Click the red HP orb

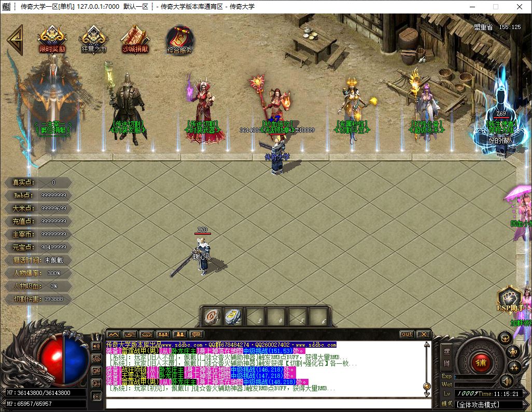(52, 360)
